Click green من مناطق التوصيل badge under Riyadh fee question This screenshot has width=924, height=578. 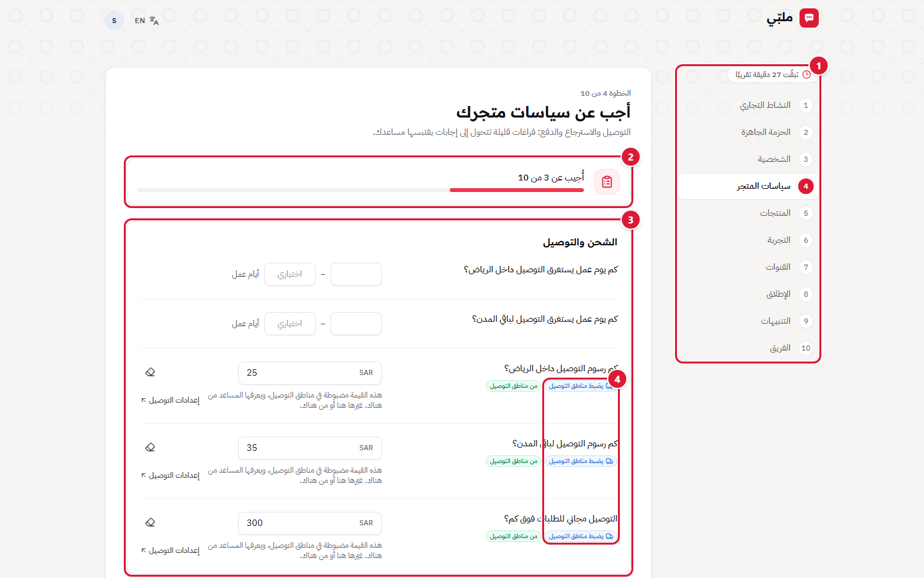tap(513, 386)
